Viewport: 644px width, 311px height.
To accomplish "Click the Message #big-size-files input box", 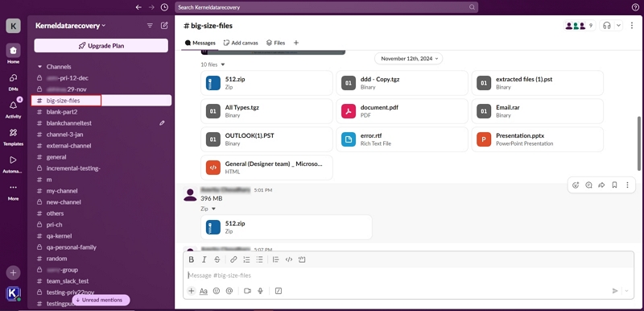I will pos(408,276).
